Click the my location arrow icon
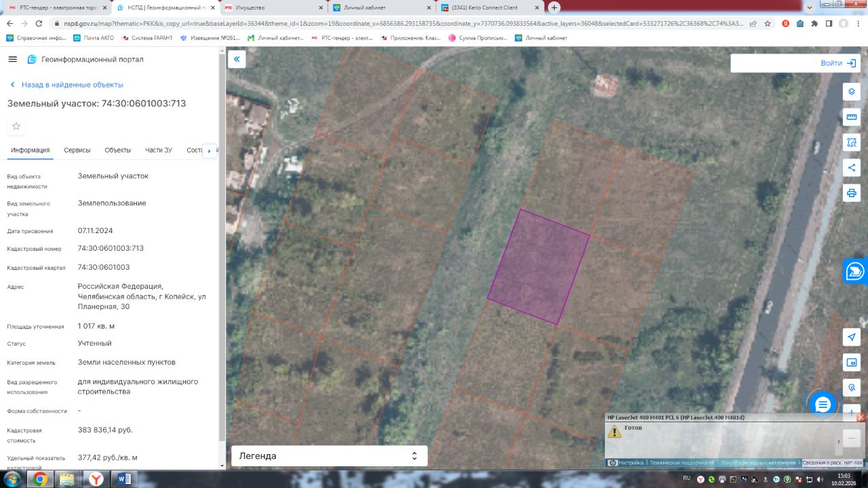The height and width of the screenshot is (488, 868). [x=852, y=337]
